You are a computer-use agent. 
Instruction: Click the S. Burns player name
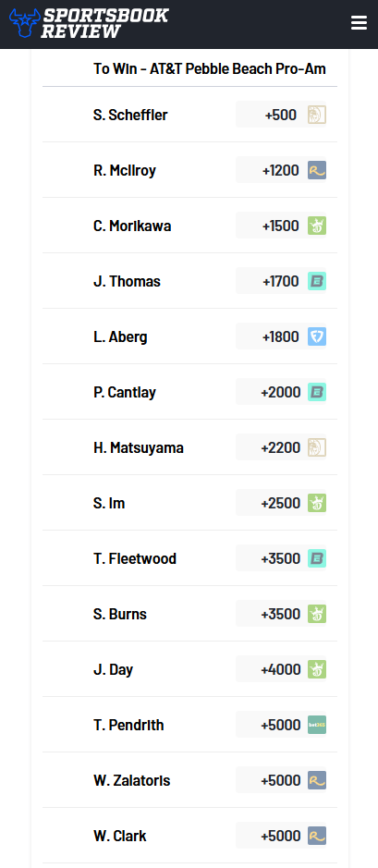tap(120, 614)
